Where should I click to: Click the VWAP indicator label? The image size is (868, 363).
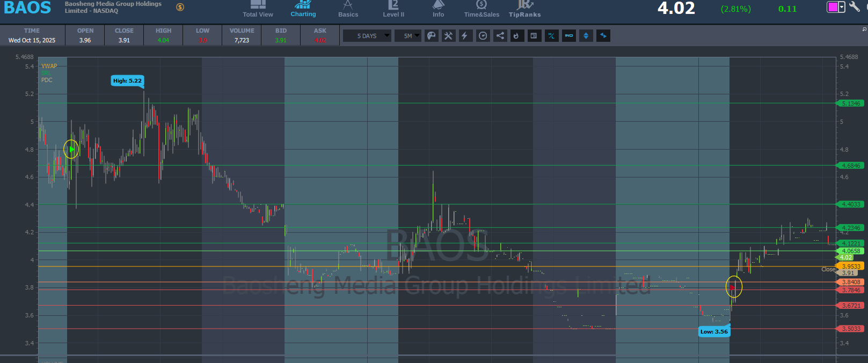(49, 66)
